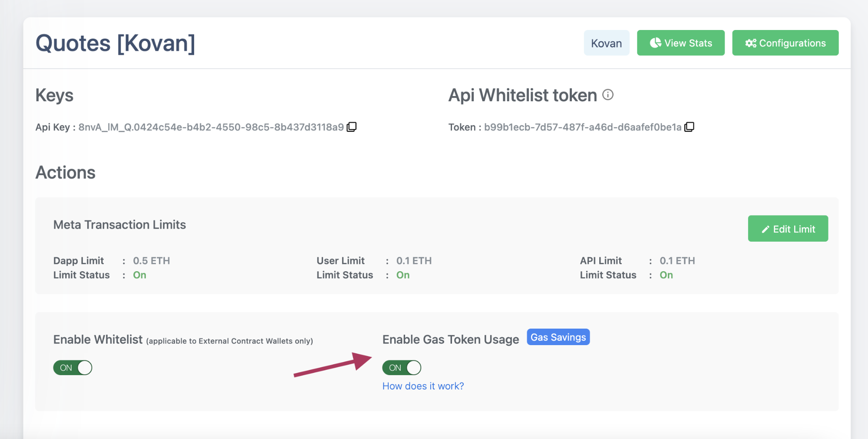This screenshot has width=868, height=439.
Task: Open View Stats
Action: (x=680, y=43)
